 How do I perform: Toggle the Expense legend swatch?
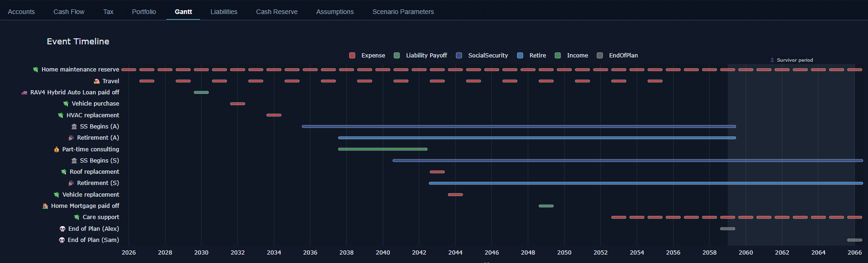pos(352,56)
